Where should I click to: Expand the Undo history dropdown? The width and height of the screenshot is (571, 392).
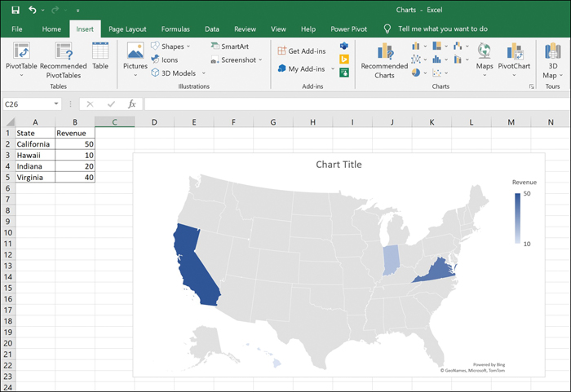(43, 11)
